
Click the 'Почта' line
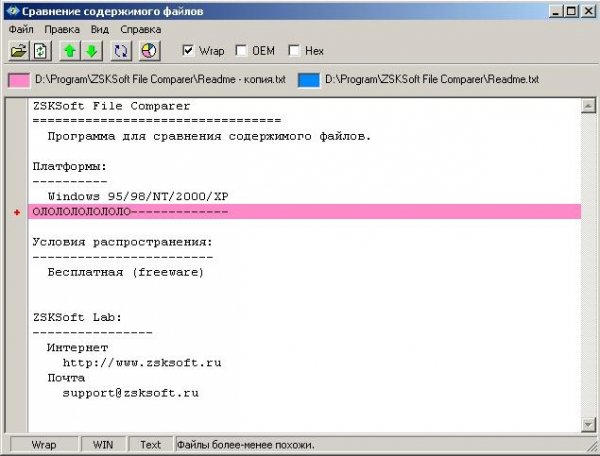pos(66,378)
